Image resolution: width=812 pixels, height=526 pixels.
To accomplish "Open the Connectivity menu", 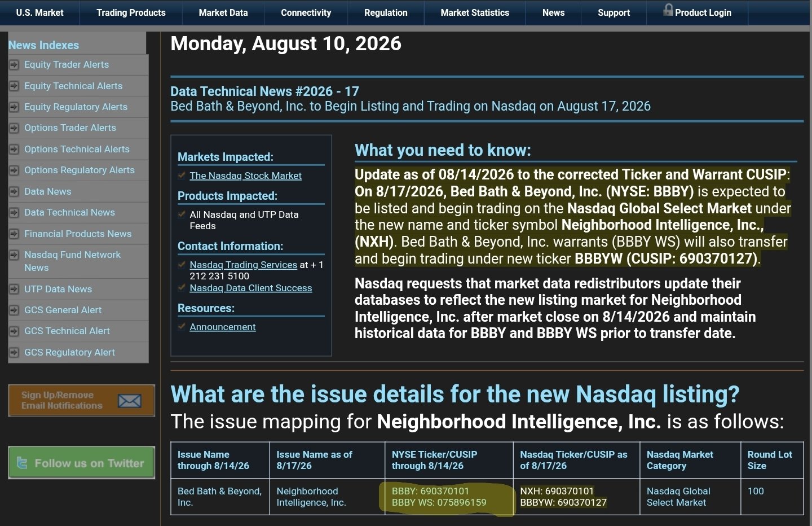I will (x=306, y=12).
